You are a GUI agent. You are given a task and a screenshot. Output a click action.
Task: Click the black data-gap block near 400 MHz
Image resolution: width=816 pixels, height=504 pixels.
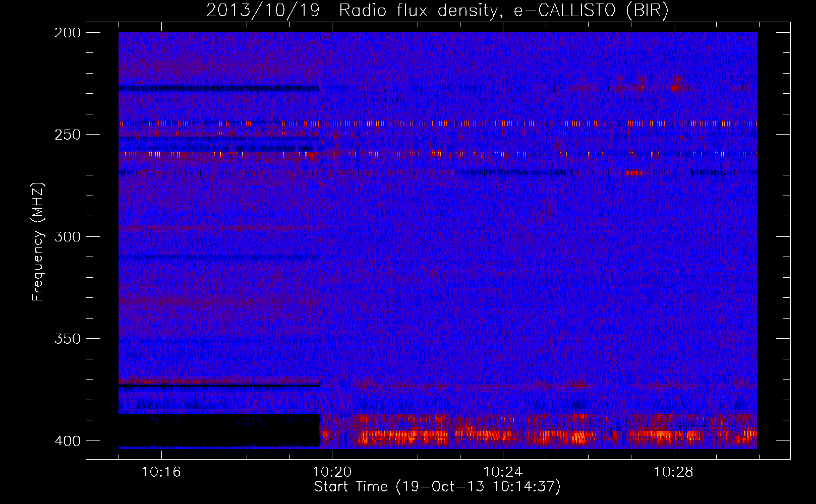tap(219, 430)
